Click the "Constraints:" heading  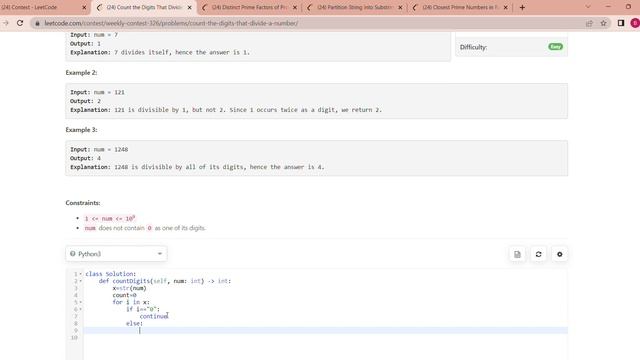pos(83,203)
